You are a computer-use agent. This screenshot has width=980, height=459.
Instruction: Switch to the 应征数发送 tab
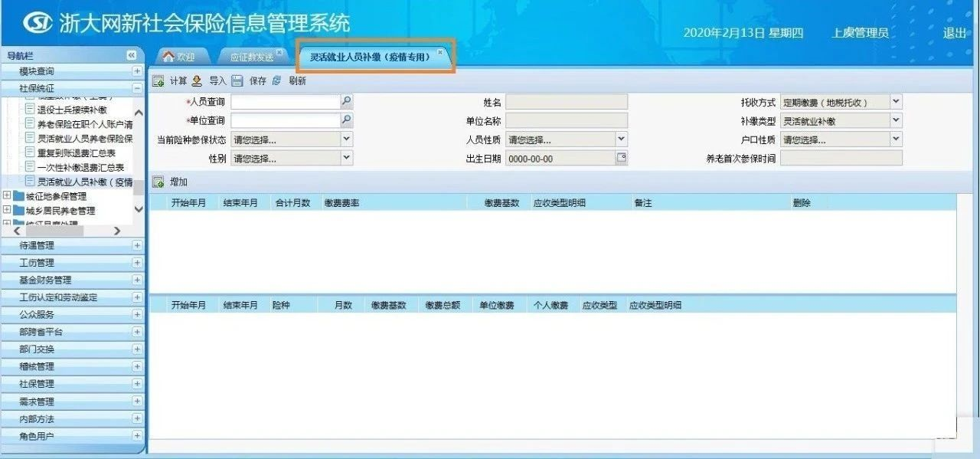[x=251, y=57]
